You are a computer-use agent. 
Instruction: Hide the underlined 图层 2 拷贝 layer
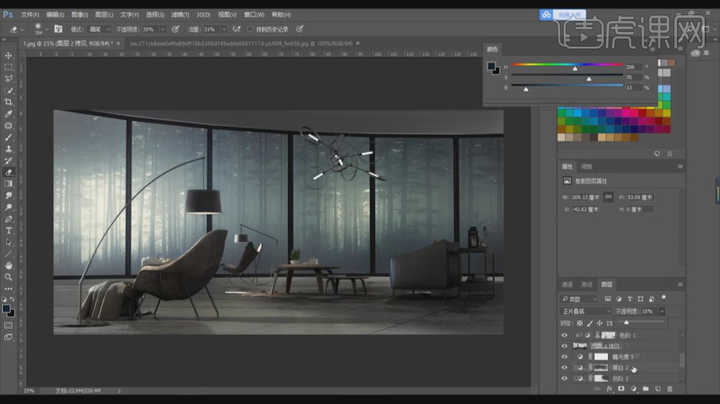click(564, 346)
